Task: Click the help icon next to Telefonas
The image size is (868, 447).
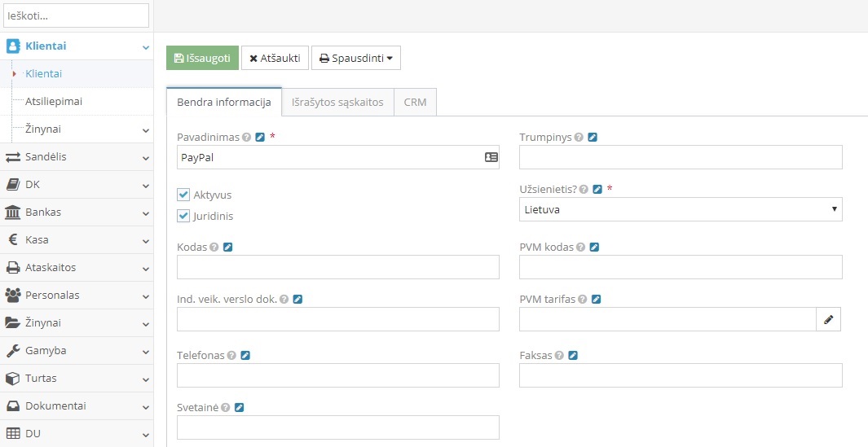Action: pos(232,356)
